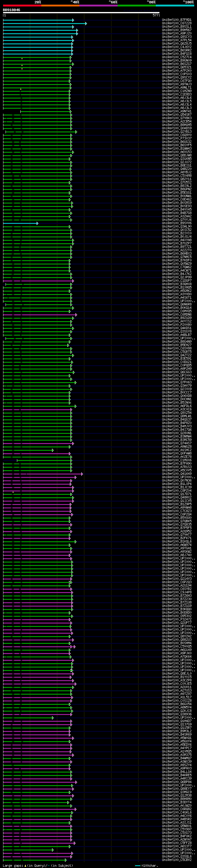Select UniRef100_C4J6Y2 label
Image resolution: width=197 pixels, height=868 pixels.
[x=177, y=47]
